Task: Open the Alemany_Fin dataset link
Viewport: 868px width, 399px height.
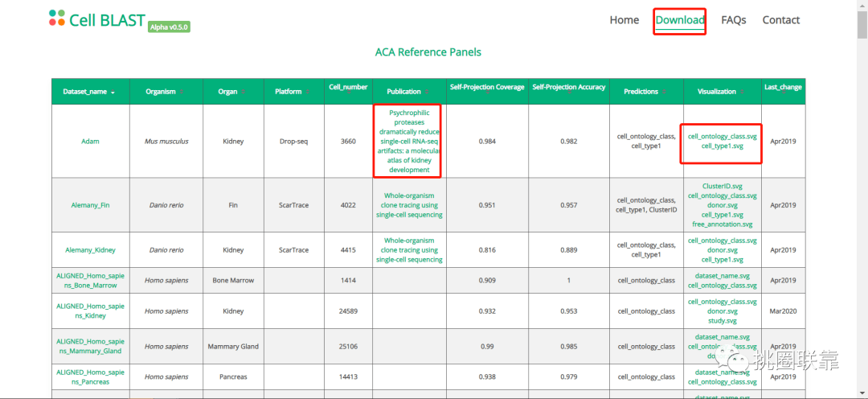Action: 90,205
